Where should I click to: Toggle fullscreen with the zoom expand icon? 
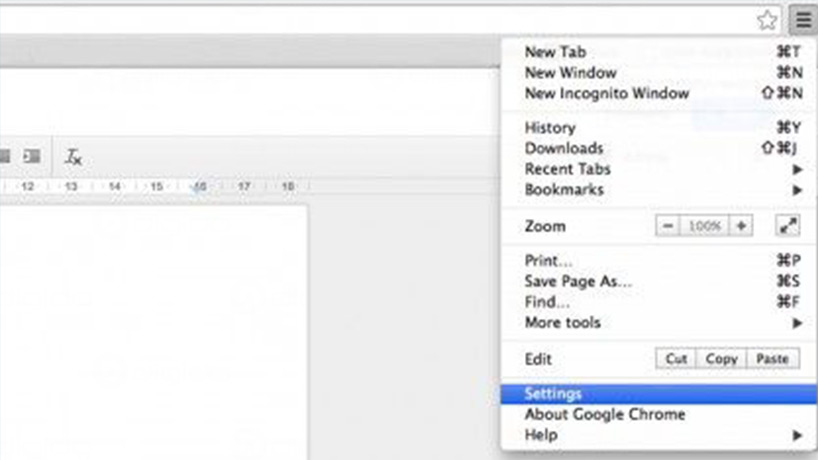[788, 226]
